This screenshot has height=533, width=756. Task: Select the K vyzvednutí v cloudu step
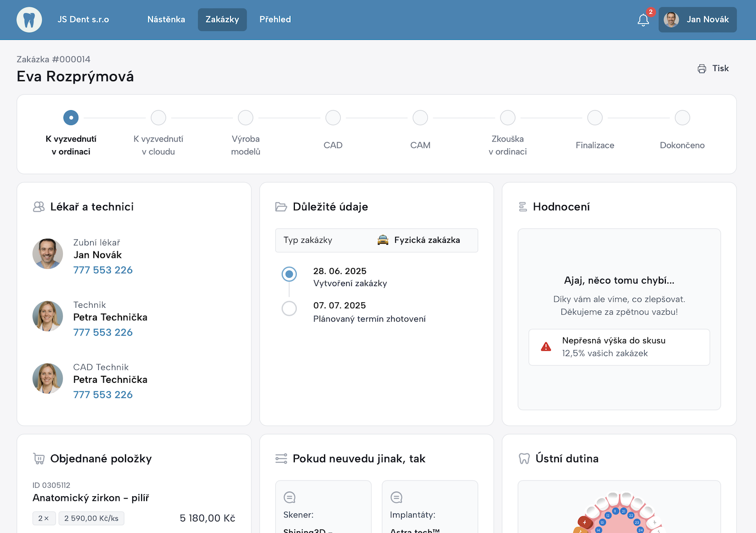coord(158,118)
